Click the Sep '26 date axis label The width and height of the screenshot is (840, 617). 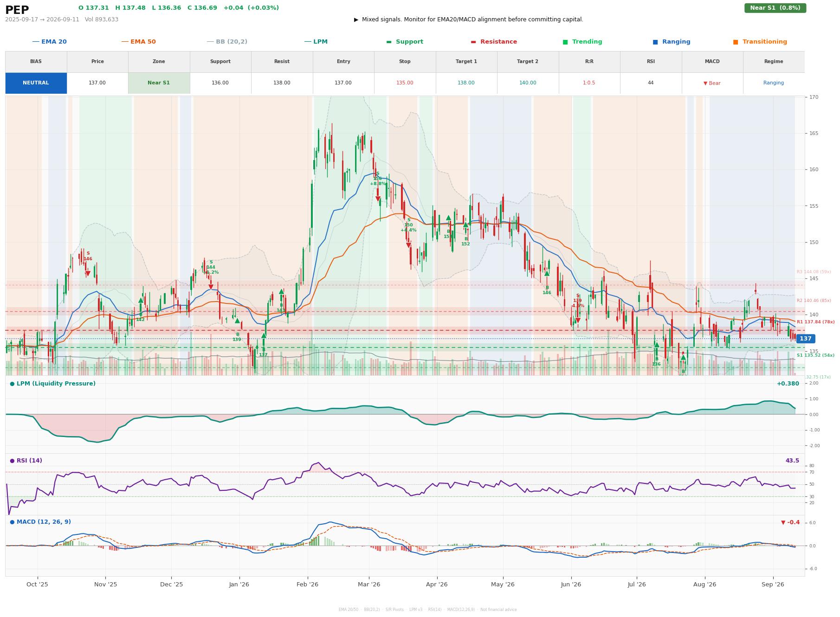point(773,585)
